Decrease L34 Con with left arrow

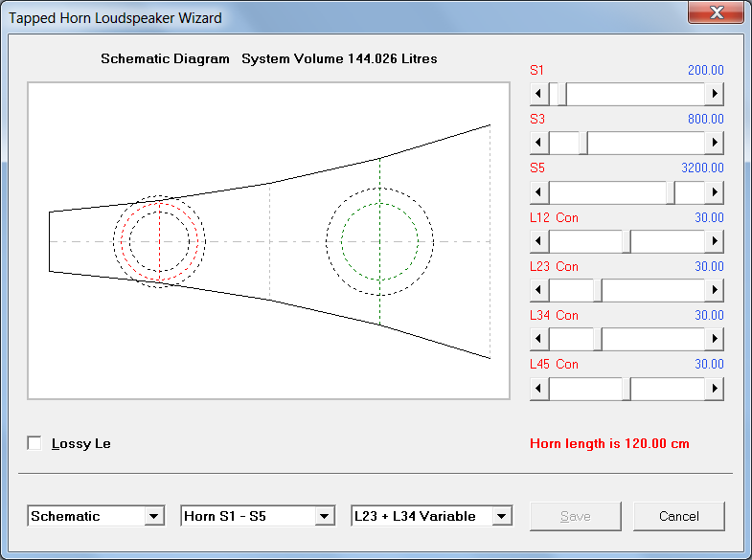click(539, 339)
